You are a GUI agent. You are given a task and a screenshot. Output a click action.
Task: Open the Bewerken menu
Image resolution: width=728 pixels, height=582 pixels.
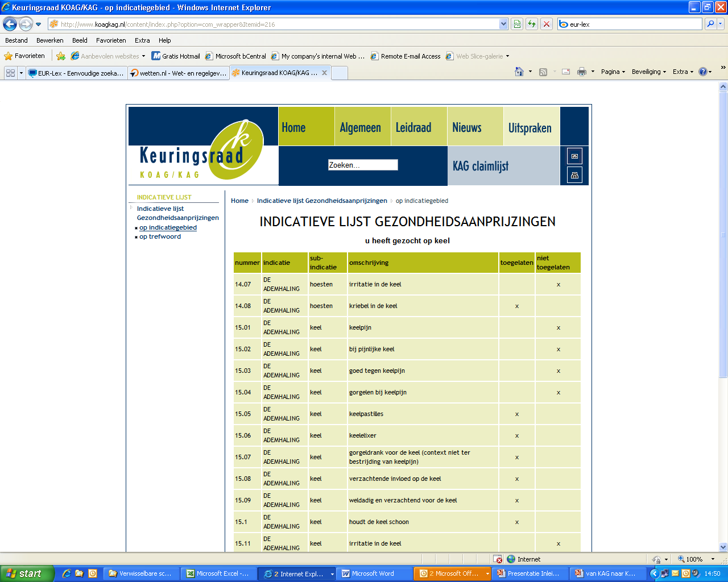point(50,40)
